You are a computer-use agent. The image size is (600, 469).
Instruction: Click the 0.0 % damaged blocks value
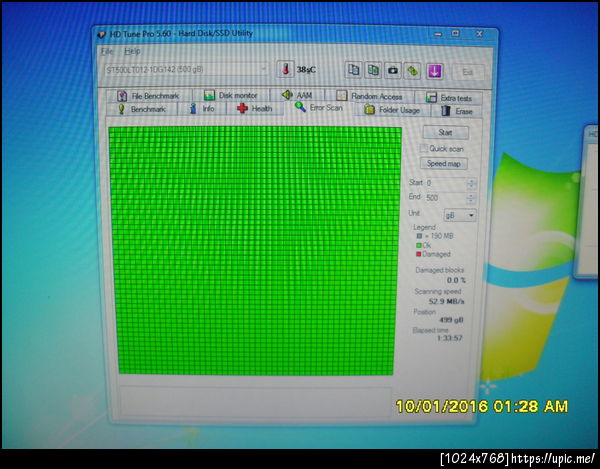point(456,280)
